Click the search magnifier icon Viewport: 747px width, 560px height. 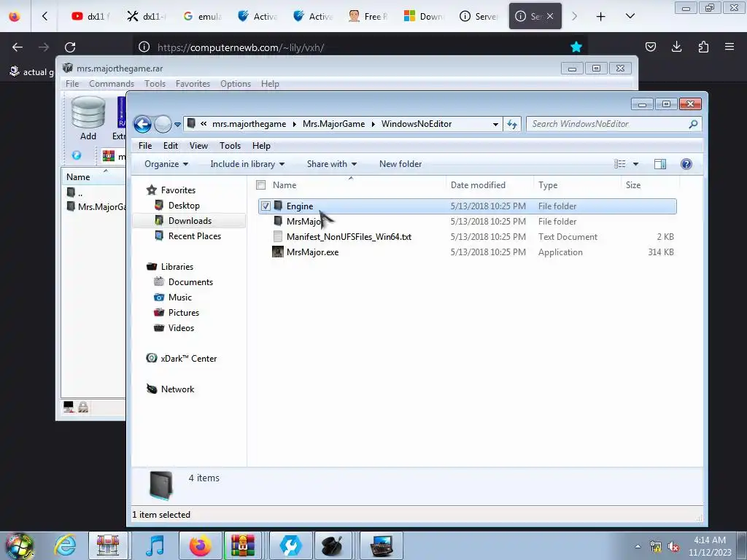coord(693,124)
